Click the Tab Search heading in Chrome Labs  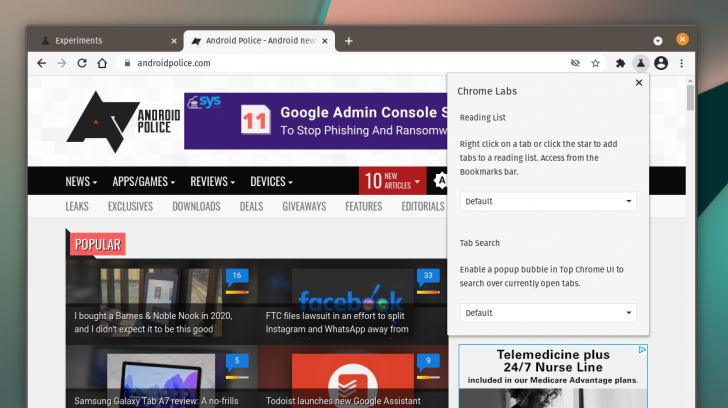(x=480, y=243)
